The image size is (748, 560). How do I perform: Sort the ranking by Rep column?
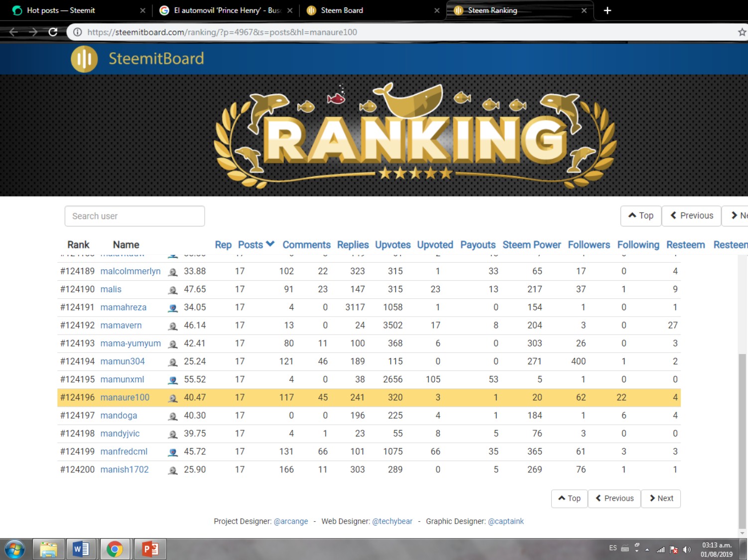tap(223, 245)
